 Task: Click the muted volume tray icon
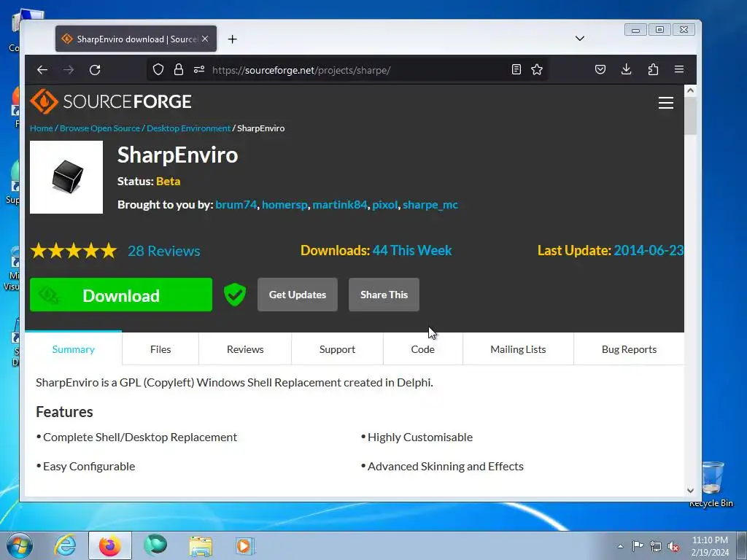tap(673, 546)
